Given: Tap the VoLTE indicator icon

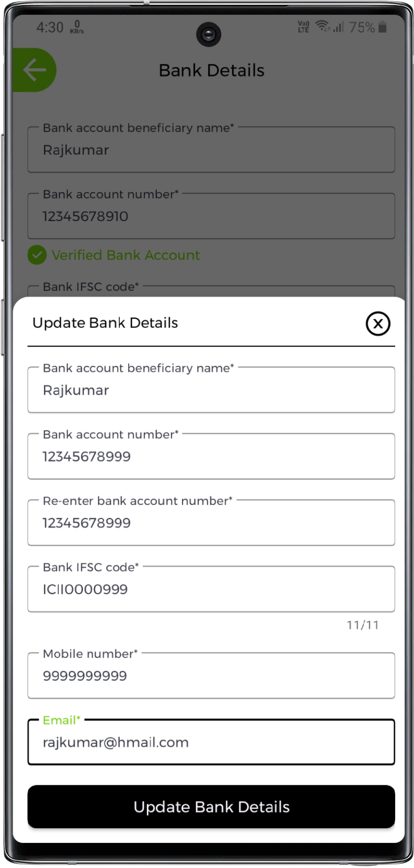Looking at the screenshot, I should [303, 27].
